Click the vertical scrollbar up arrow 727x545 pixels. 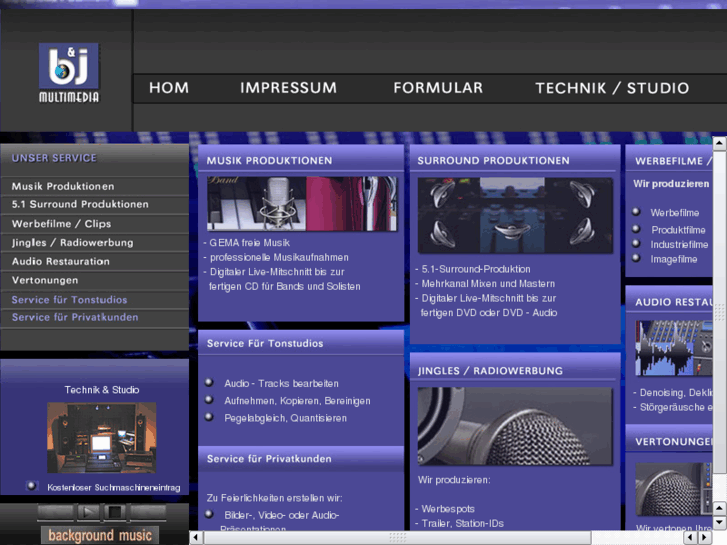click(719, 143)
